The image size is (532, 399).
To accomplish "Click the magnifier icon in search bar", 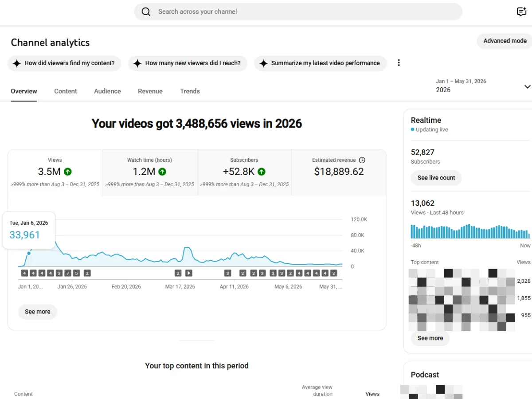I will pos(146,12).
